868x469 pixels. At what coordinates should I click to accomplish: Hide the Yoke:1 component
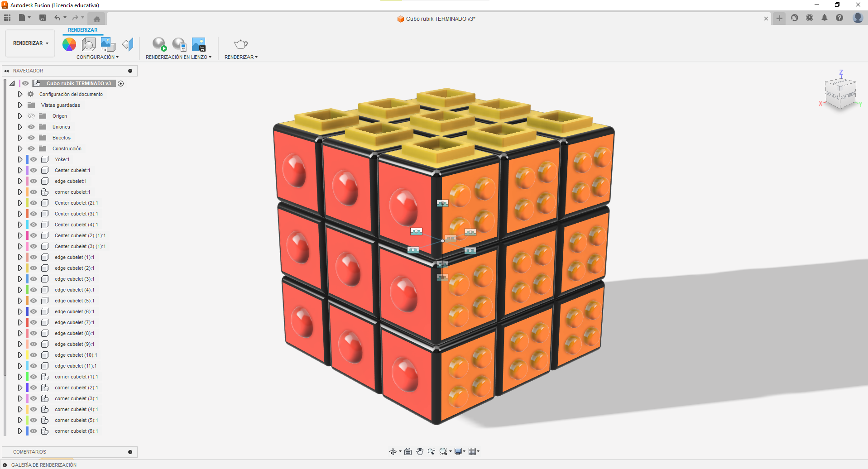coord(34,159)
